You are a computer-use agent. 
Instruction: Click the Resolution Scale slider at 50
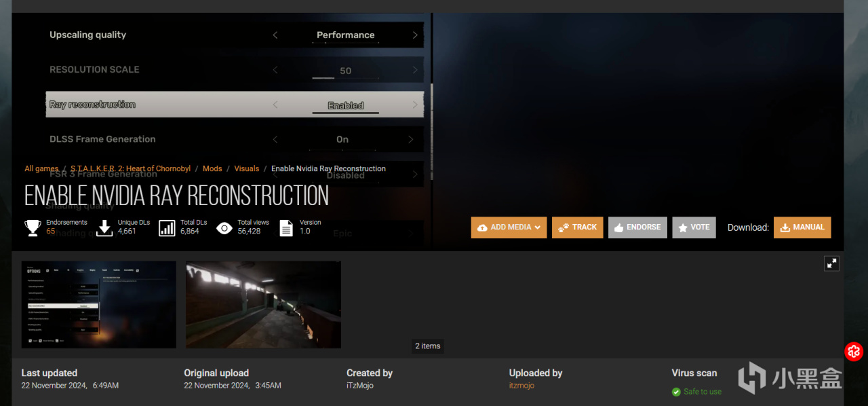[x=345, y=71]
